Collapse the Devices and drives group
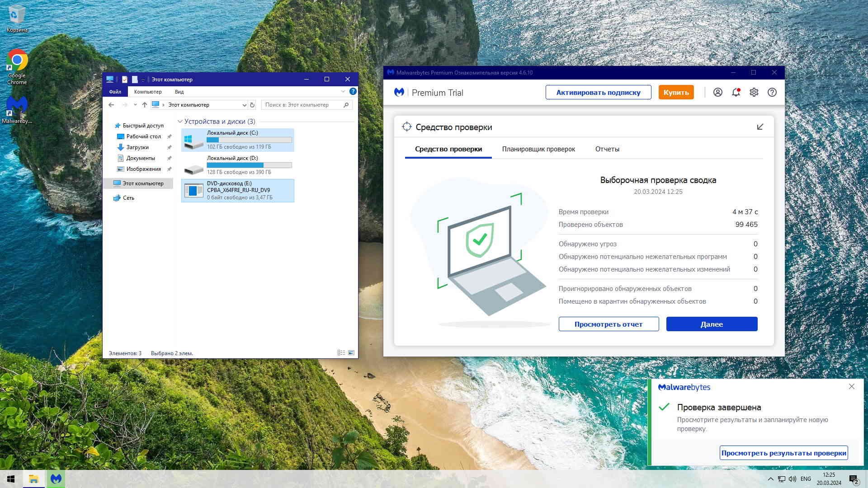This screenshot has height=488, width=868. [180, 122]
